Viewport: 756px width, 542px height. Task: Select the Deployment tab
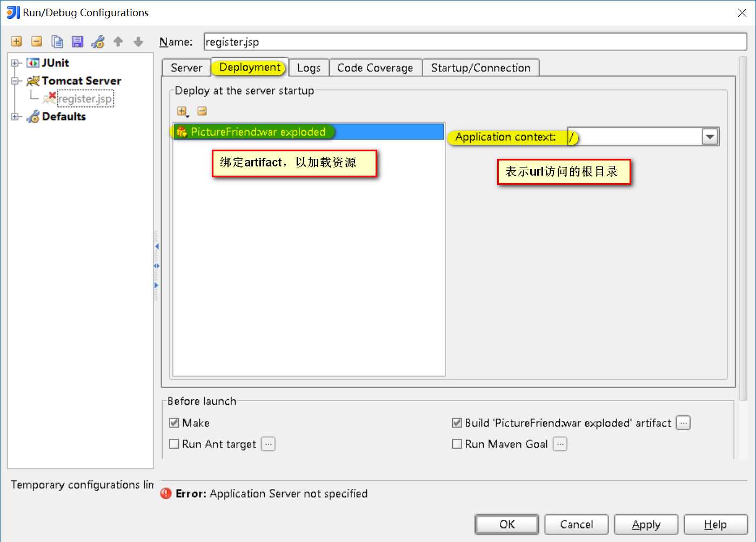point(250,68)
